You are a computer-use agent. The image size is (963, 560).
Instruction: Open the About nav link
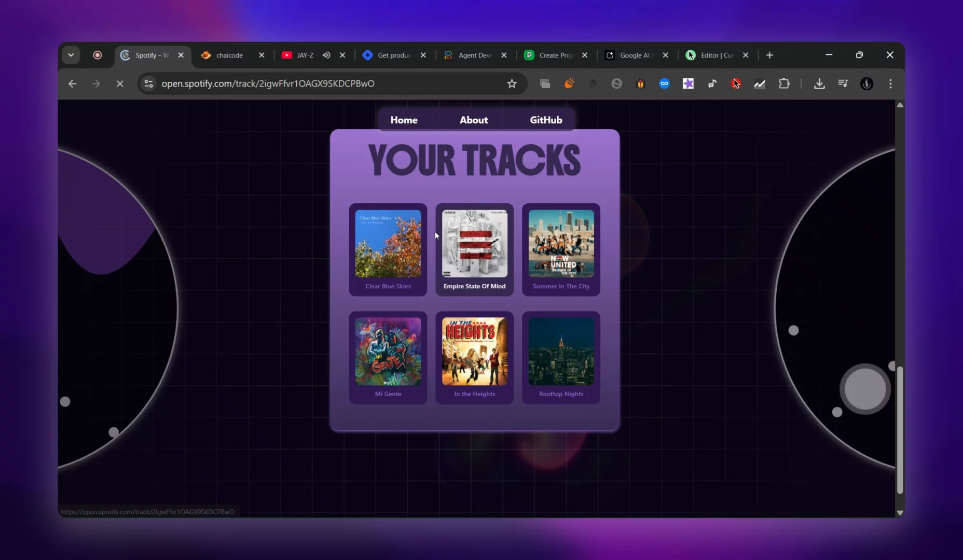point(473,120)
